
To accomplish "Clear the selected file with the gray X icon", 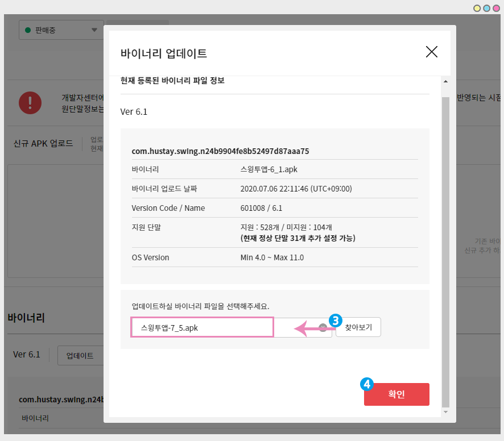I will coord(323,328).
